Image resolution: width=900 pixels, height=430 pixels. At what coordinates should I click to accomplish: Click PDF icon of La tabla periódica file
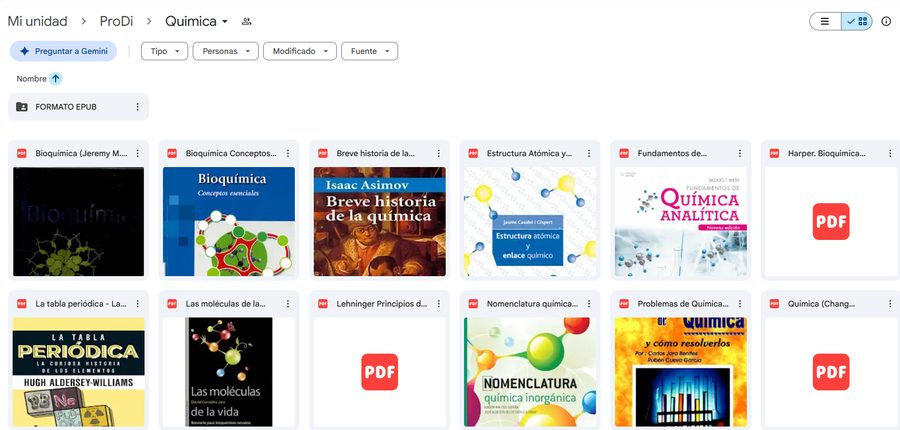22,304
